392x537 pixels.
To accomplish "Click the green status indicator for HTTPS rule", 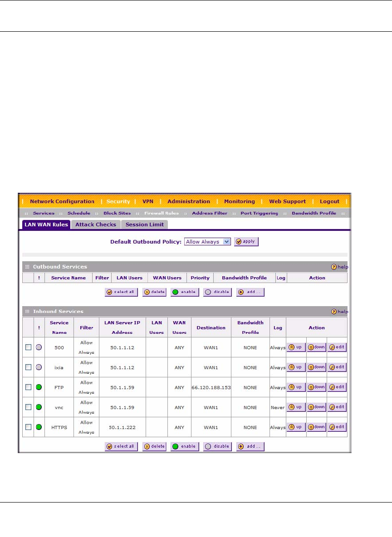I will 39,427.
